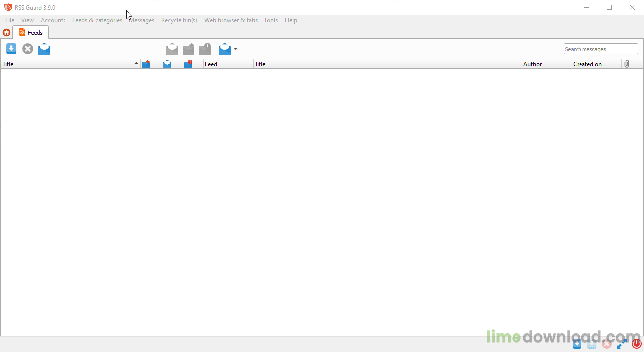Mark selected messages as read gray envelope icon
Image resolution: width=644 pixels, height=352 pixels.
(x=172, y=49)
